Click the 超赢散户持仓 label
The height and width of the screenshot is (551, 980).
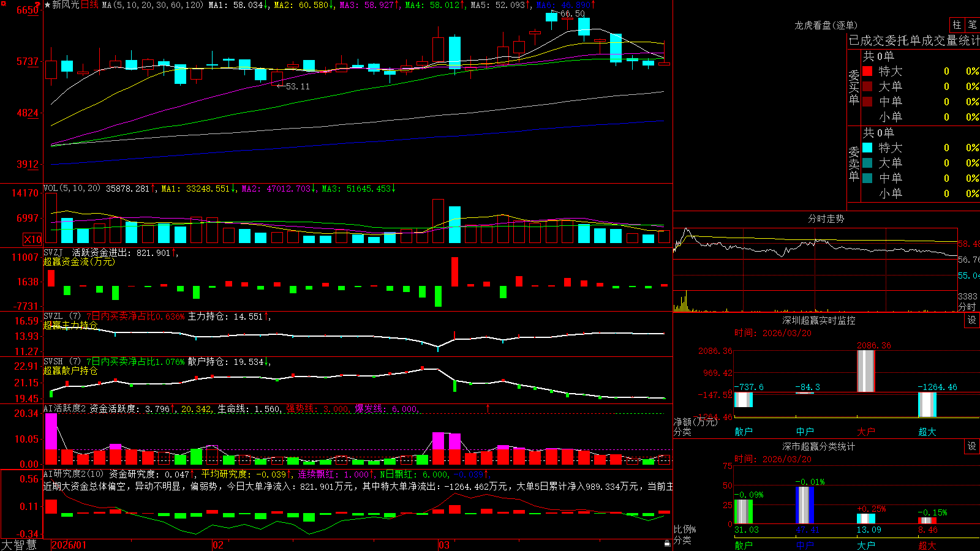click(70, 370)
